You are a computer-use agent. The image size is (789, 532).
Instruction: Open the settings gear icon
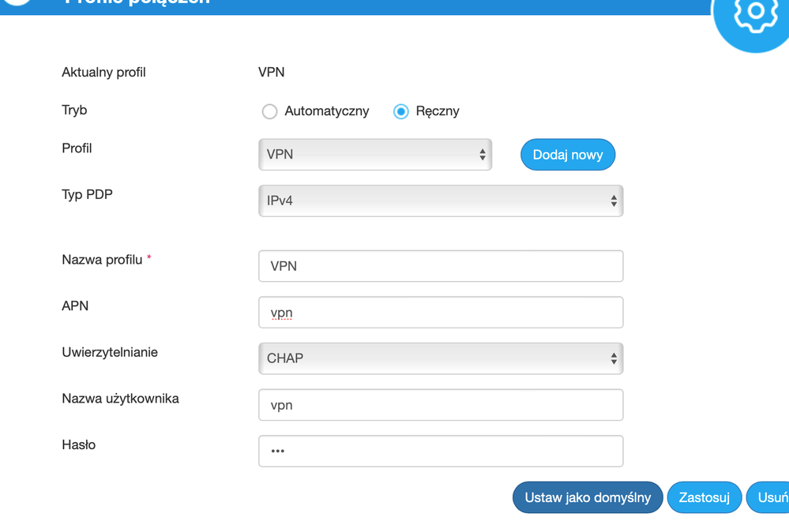[x=755, y=13]
